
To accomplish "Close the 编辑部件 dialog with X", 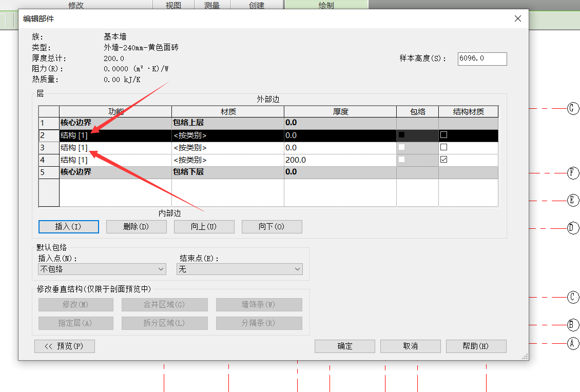I will [x=518, y=19].
